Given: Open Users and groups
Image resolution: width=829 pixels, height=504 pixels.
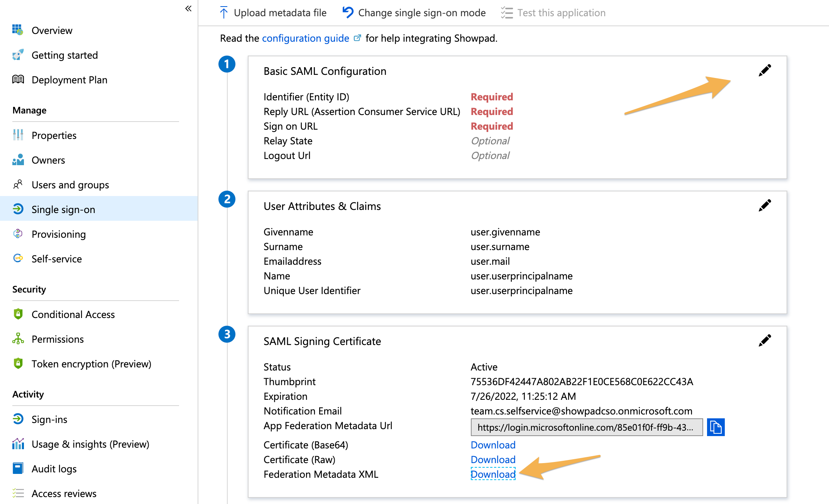Looking at the screenshot, I should point(70,184).
